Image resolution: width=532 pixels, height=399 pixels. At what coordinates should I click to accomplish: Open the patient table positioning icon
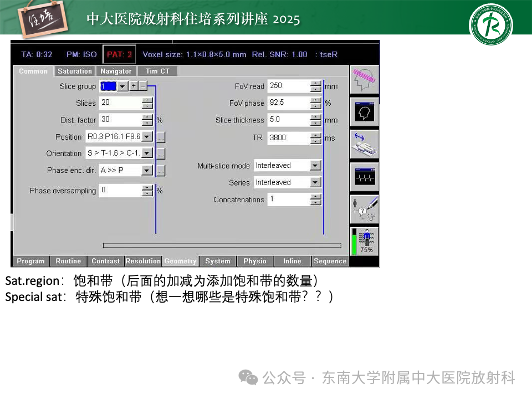point(364,145)
